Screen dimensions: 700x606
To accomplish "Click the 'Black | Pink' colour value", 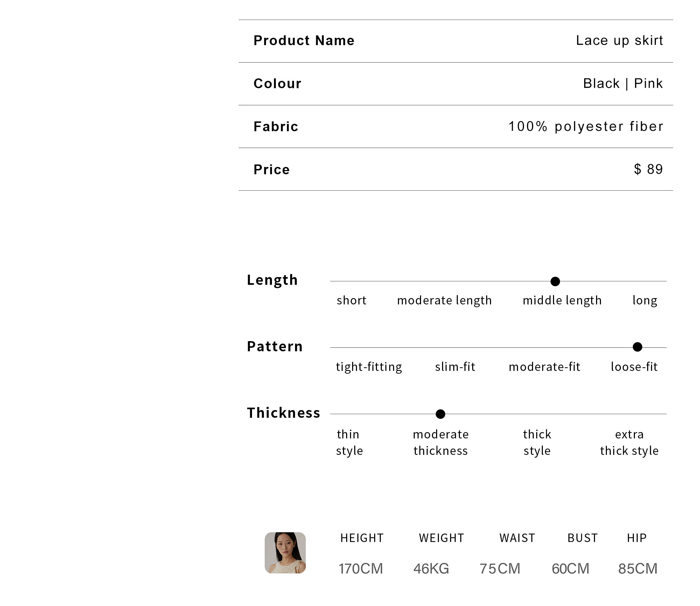I will click(x=623, y=84).
